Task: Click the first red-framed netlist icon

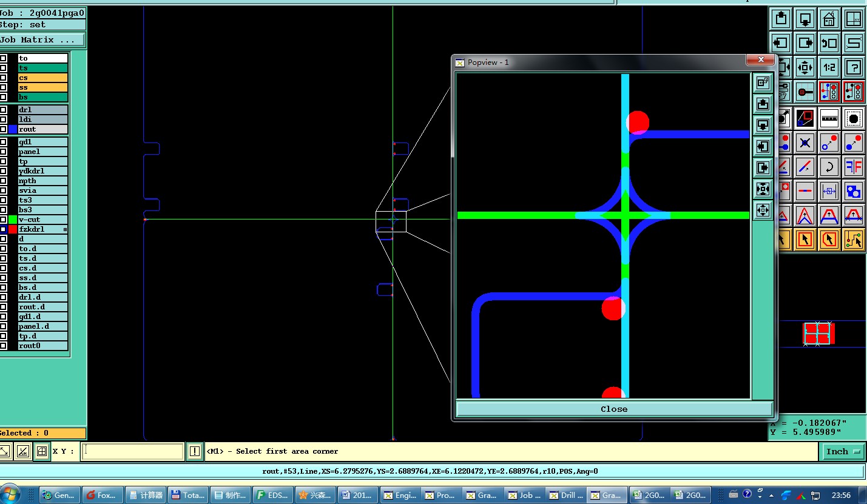Action: point(829,92)
